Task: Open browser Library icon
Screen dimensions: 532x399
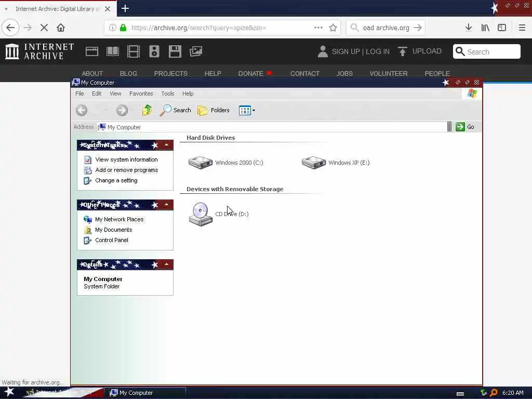Action: pos(485,28)
